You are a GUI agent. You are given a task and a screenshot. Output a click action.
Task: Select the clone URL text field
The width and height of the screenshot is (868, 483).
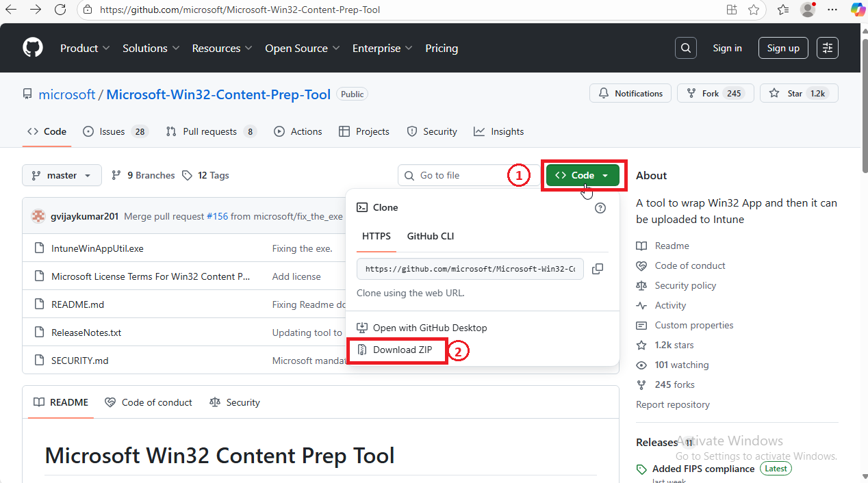tap(470, 269)
